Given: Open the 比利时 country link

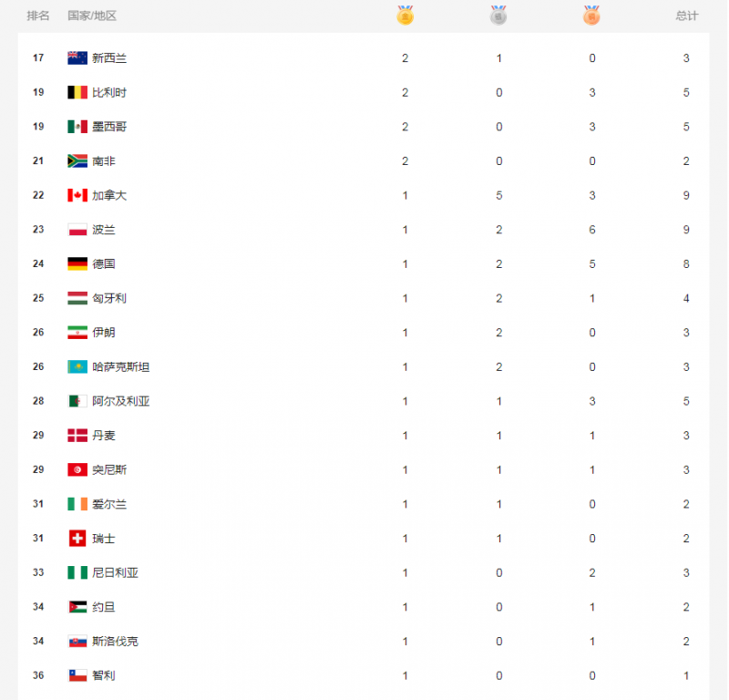Looking at the screenshot, I should (x=109, y=92).
